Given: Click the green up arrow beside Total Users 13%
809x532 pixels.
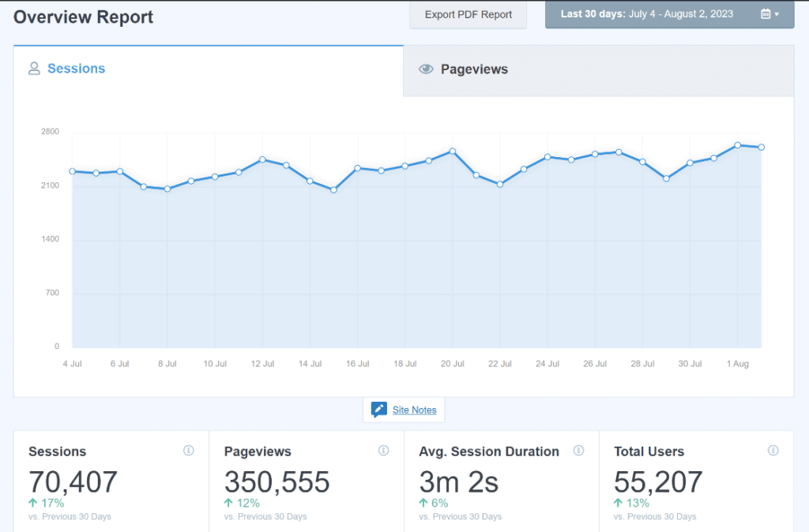Looking at the screenshot, I should tap(619, 503).
